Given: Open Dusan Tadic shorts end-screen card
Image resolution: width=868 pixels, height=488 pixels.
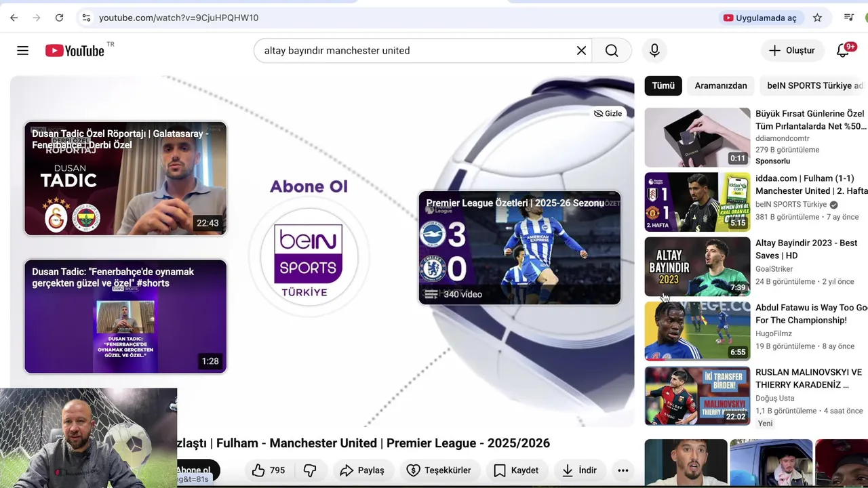Looking at the screenshot, I should pos(125,317).
